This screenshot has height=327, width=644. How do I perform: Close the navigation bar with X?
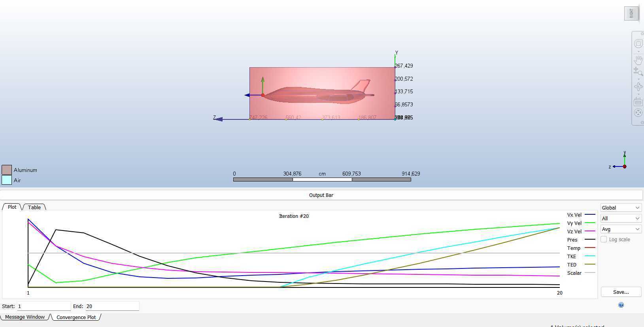coord(642,34)
